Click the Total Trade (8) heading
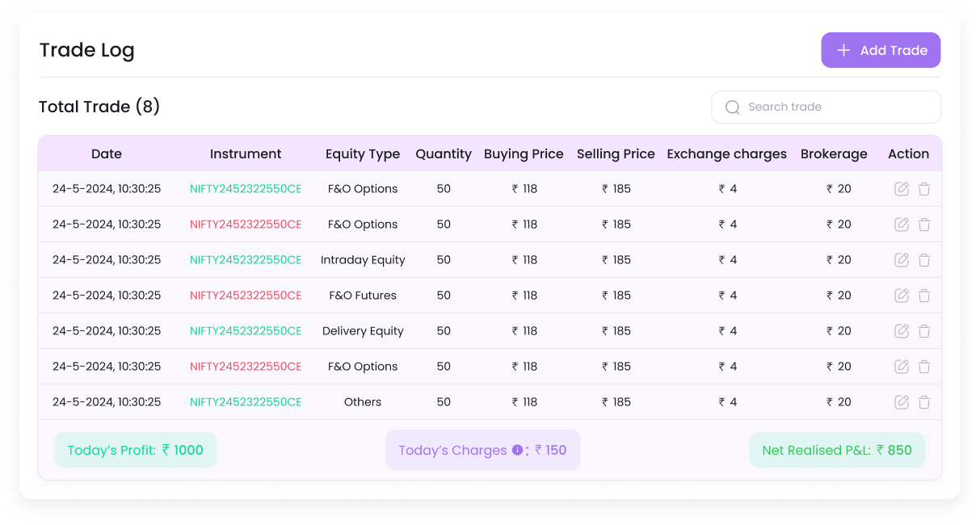 click(99, 107)
